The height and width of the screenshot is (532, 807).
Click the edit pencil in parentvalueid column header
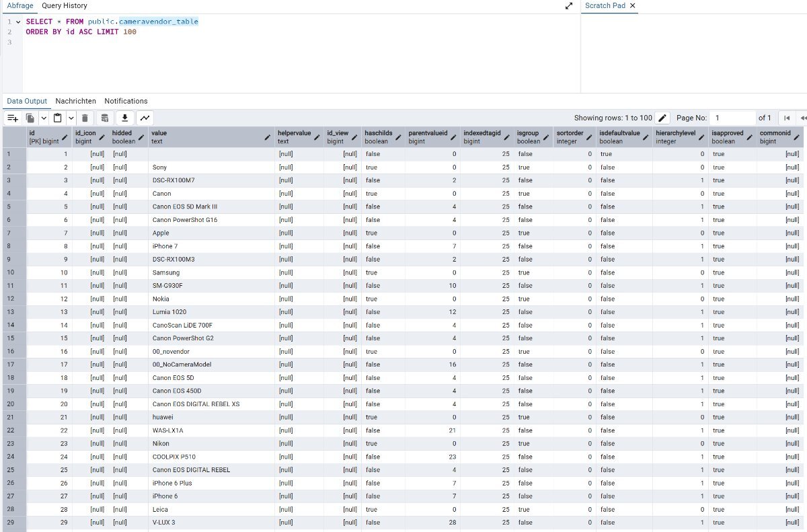point(453,137)
